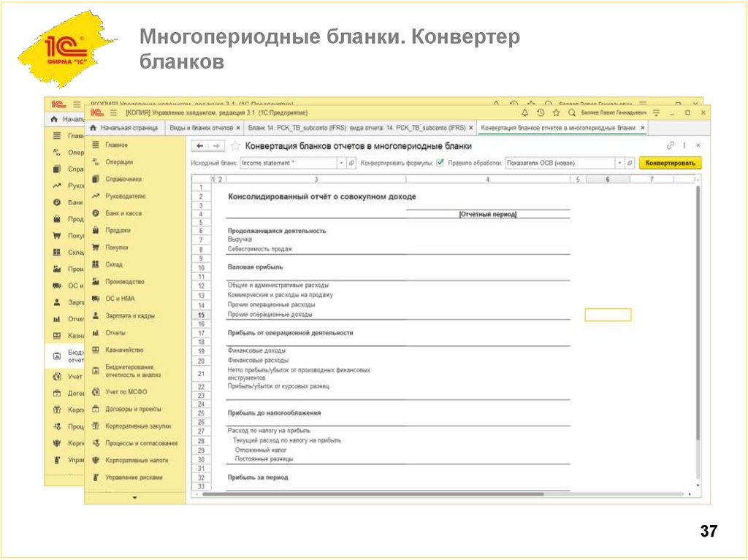Open notifications via the bell icon
This screenshot has width=748, height=560.
(524, 112)
